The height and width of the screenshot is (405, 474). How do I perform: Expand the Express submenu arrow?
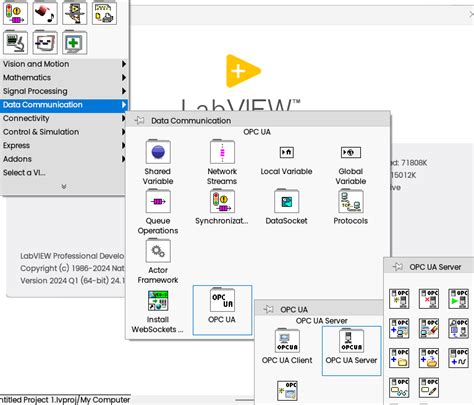(x=124, y=145)
